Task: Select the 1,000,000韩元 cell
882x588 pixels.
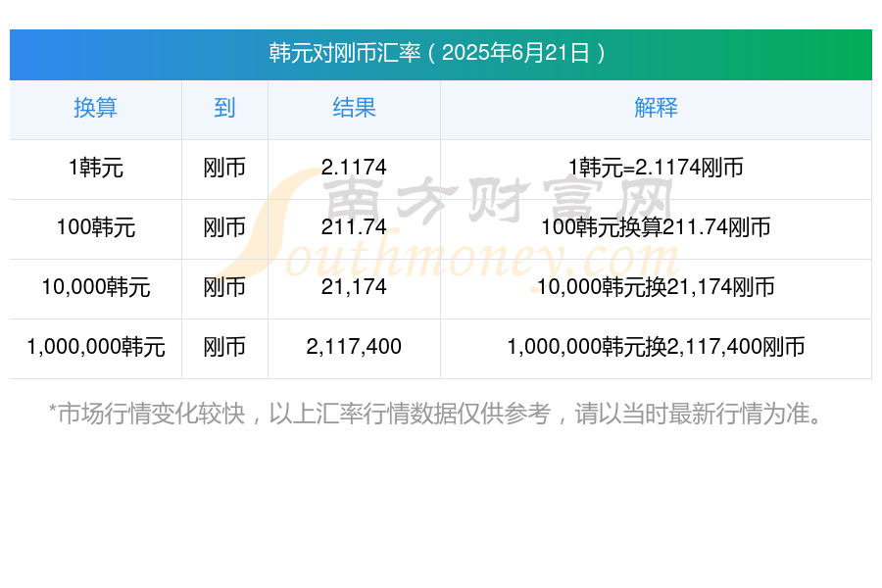Action: [x=96, y=347]
